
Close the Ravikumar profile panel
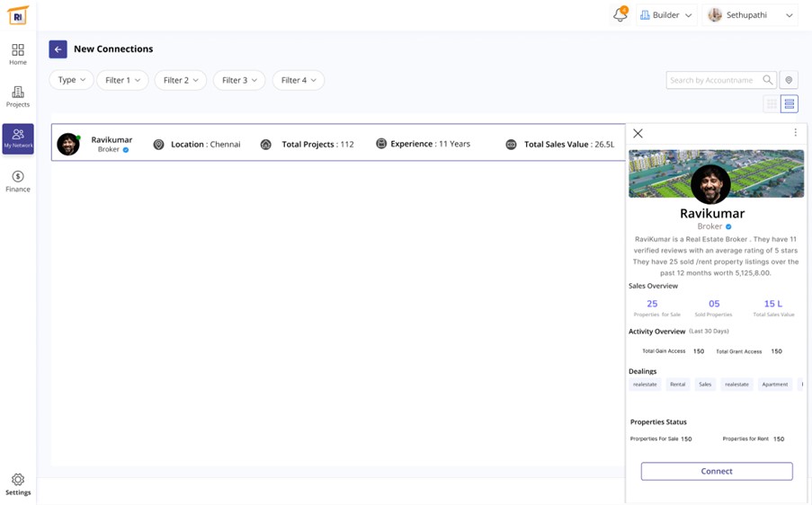click(638, 133)
